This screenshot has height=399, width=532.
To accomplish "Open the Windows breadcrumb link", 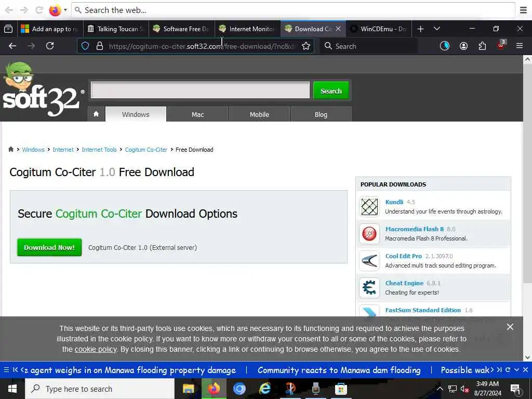I will click(33, 150).
